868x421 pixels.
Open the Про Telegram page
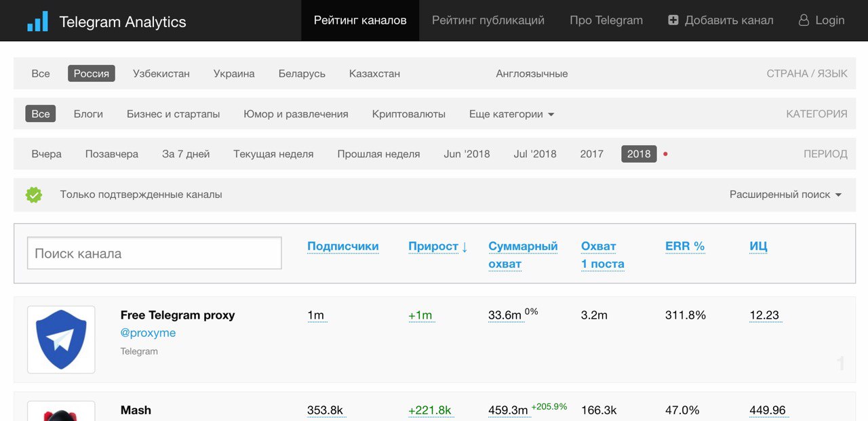[606, 20]
